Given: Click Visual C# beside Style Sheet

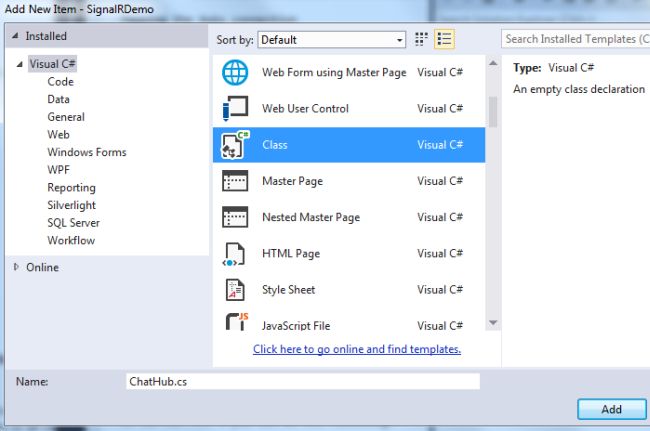Looking at the screenshot, I should pos(440,290).
